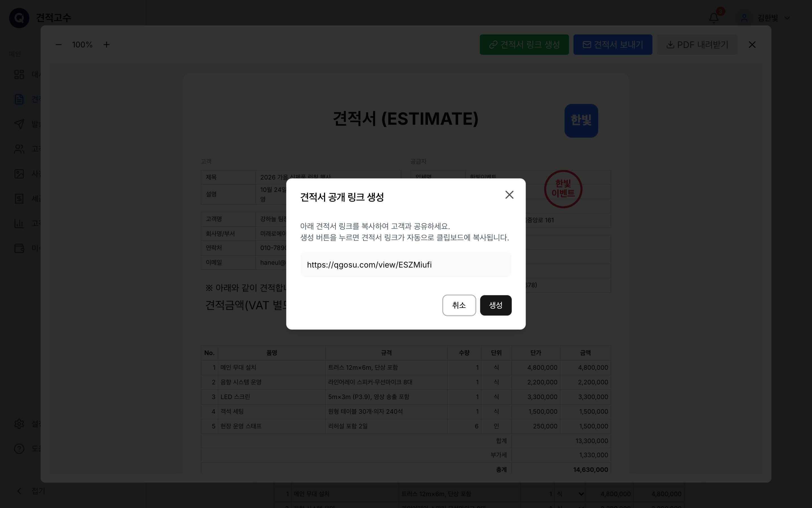Open the notification bell
This screenshot has height=508, width=812.
click(714, 18)
